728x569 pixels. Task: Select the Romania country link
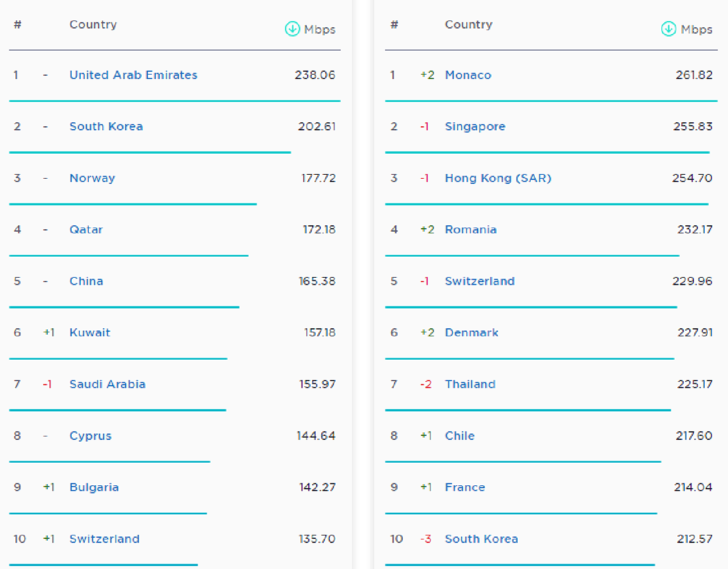coord(470,229)
